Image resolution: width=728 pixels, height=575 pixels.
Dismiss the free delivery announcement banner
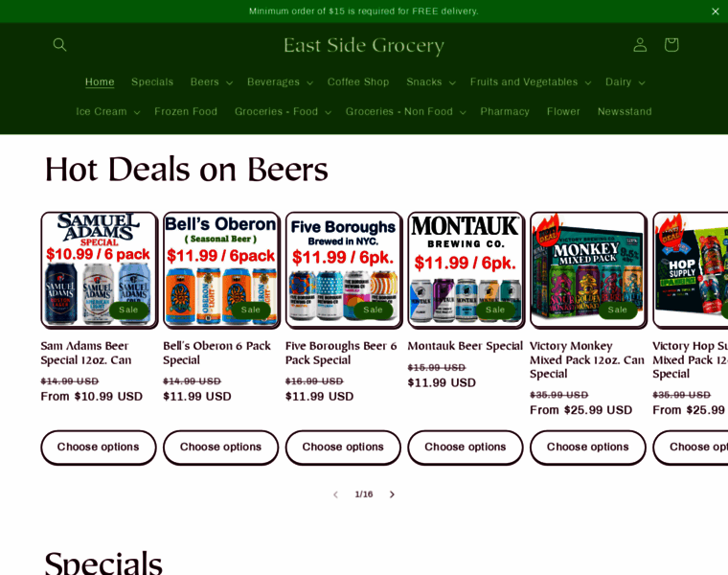pyautogui.click(x=715, y=11)
